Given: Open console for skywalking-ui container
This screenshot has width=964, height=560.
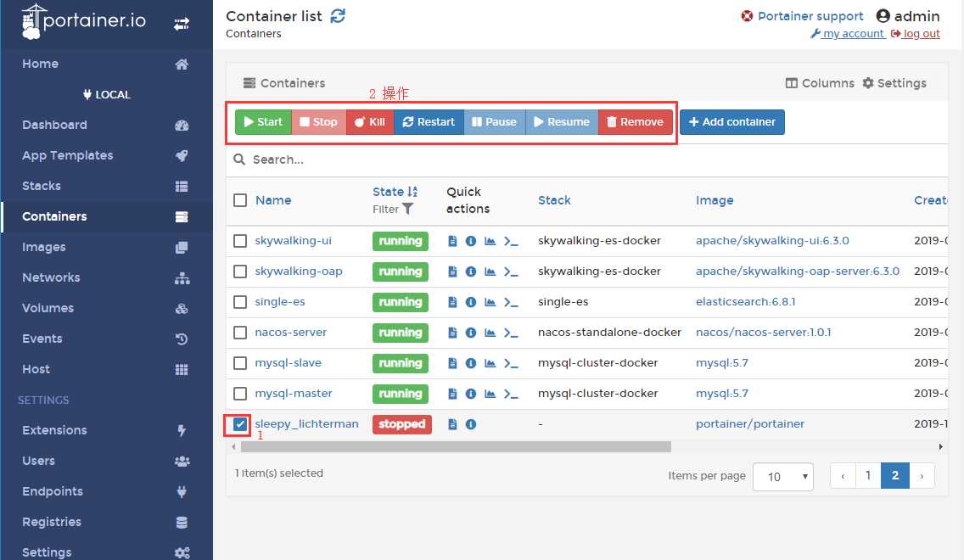Looking at the screenshot, I should [x=511, y=241].
